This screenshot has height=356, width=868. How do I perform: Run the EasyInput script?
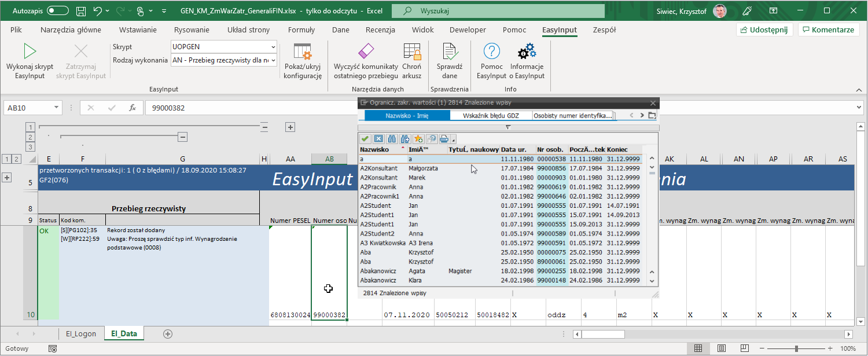(30, 61)
